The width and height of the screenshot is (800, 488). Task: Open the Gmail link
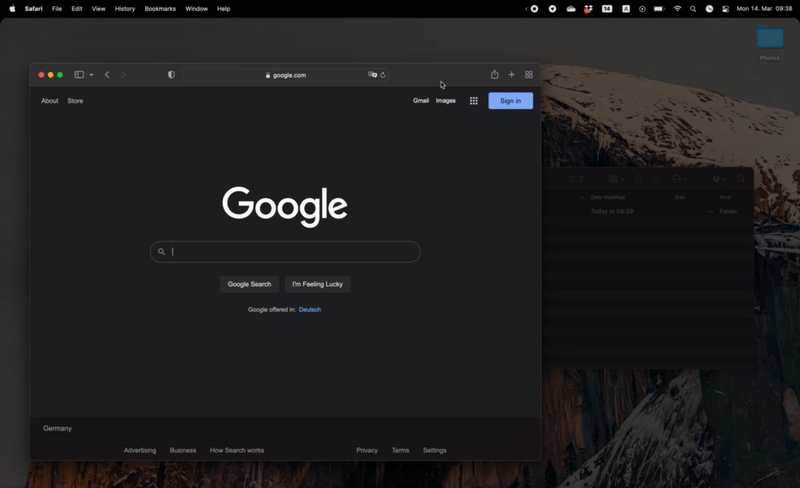(421, 101)
